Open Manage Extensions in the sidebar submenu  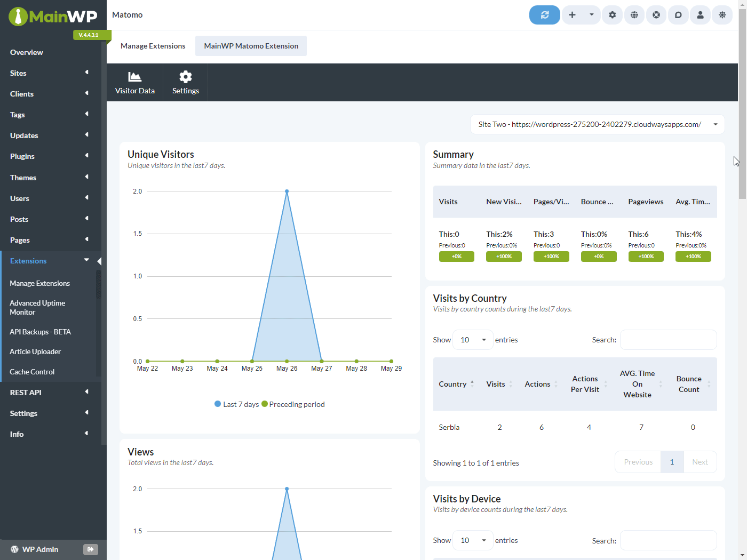tap(40, 283)
